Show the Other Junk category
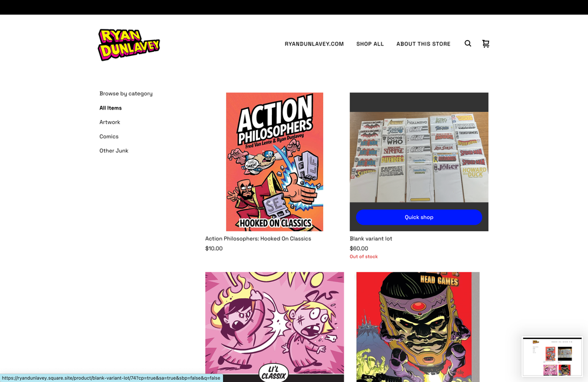 pyautogui.click(x=114, y=151)
